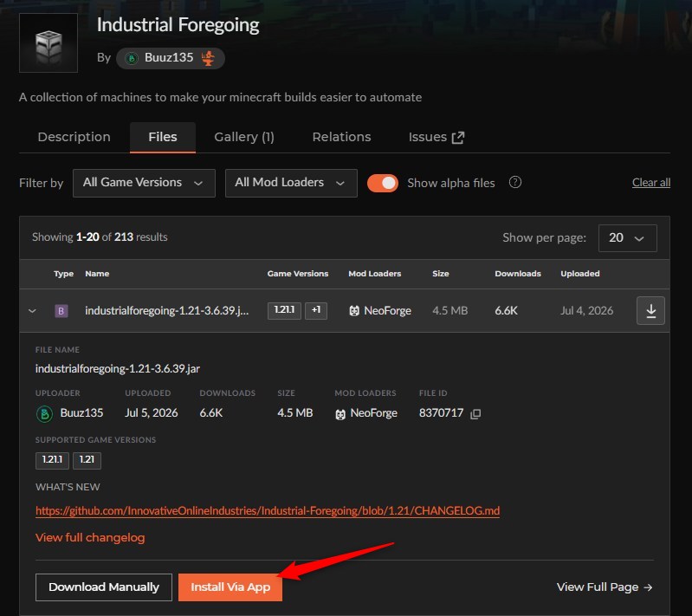Open the All Mod Loaders dropdown

(291, 183)
